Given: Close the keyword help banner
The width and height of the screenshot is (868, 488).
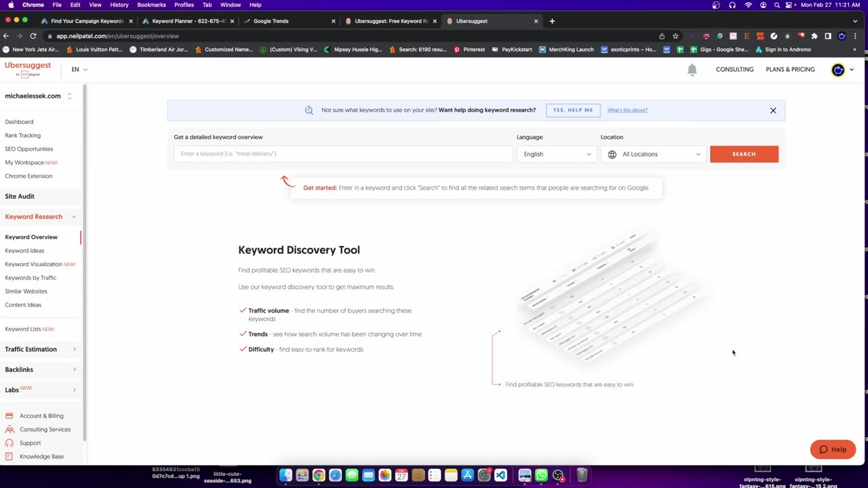Looking at the screenshot, I should click(773, 110).
